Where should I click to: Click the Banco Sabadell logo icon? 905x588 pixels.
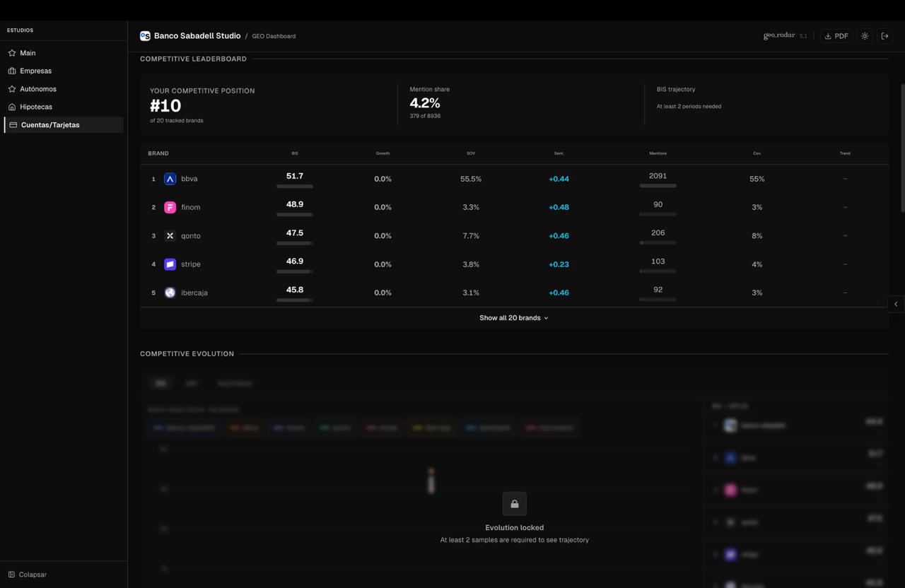click(145, 36)
